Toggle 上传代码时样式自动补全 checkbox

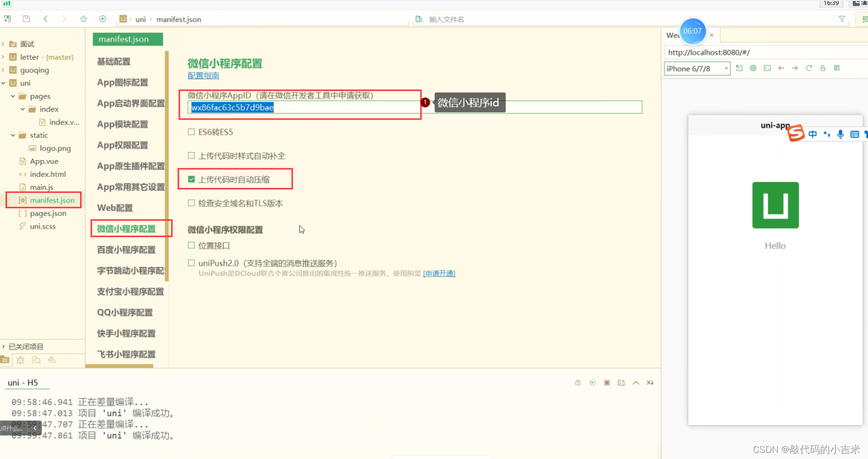pyautogui.click(x=191, y=156)
